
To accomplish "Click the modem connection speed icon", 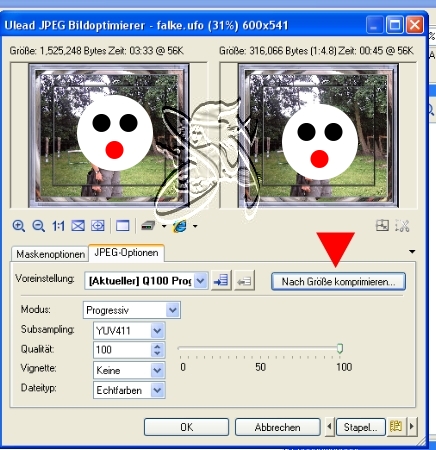I will click(148, 226).
